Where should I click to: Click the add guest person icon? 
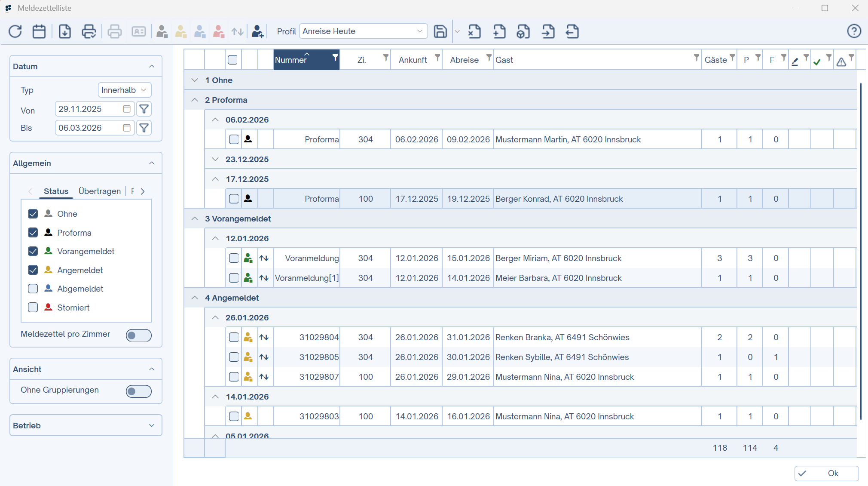pyautogui.click(x=257, y=31)
